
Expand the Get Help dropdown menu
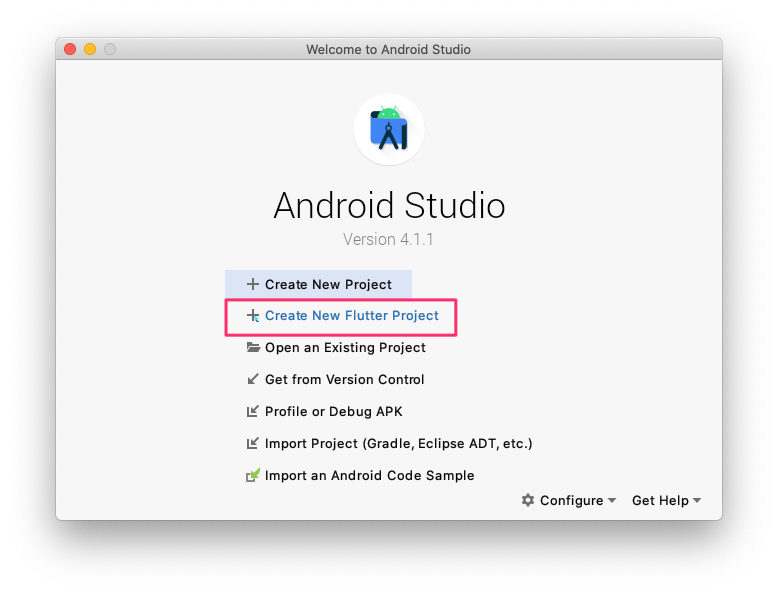(666, 500)
